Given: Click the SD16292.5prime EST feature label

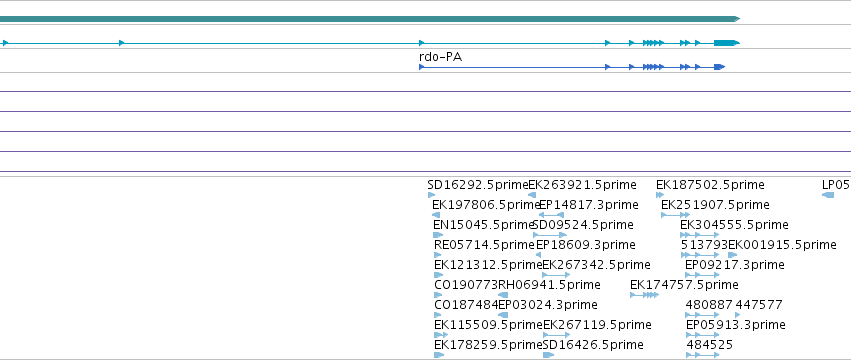Looking at the screenshot, I should coord(478,185).
